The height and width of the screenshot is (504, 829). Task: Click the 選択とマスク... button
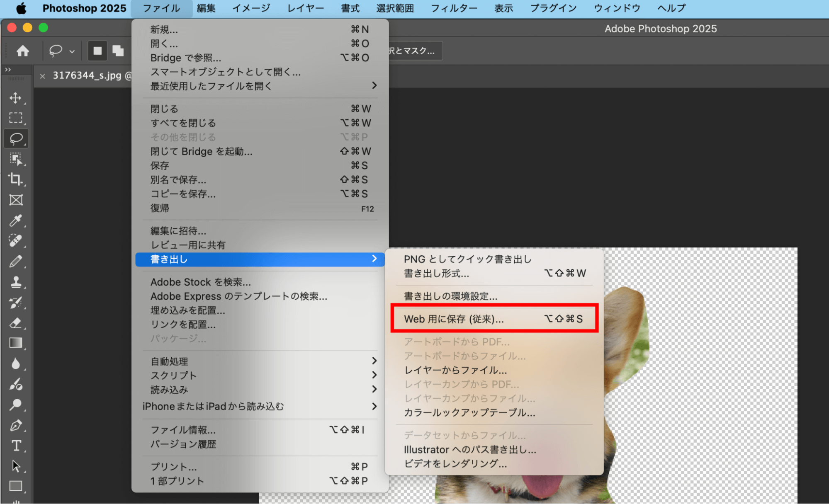pyautogui.click(x=415, y=51)
